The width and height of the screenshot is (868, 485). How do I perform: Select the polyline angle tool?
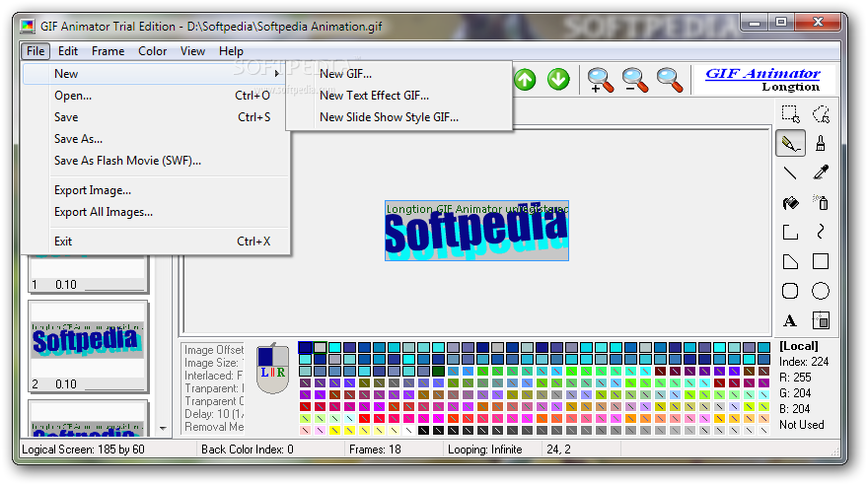click(x=790, y=233)
